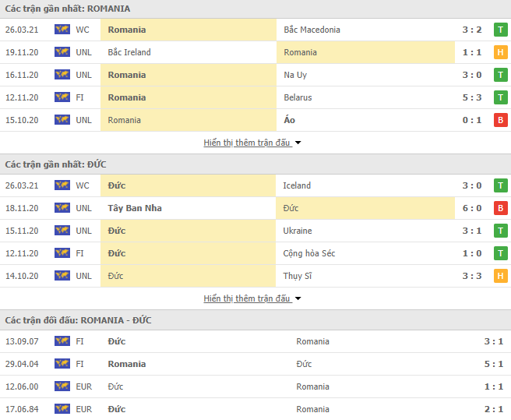Click the flag icon beside the 19.11.20 Bắc Ireland match
Image resolution: width=511 pixels, height=420 pixels.
pyautogui.click(x=62, y=52)
